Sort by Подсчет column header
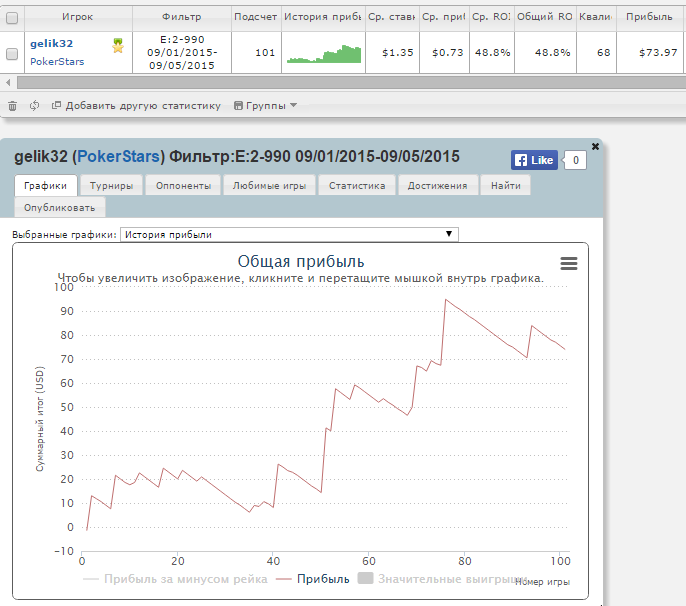This screenshot has height=606, width=686. click(256, 17)
